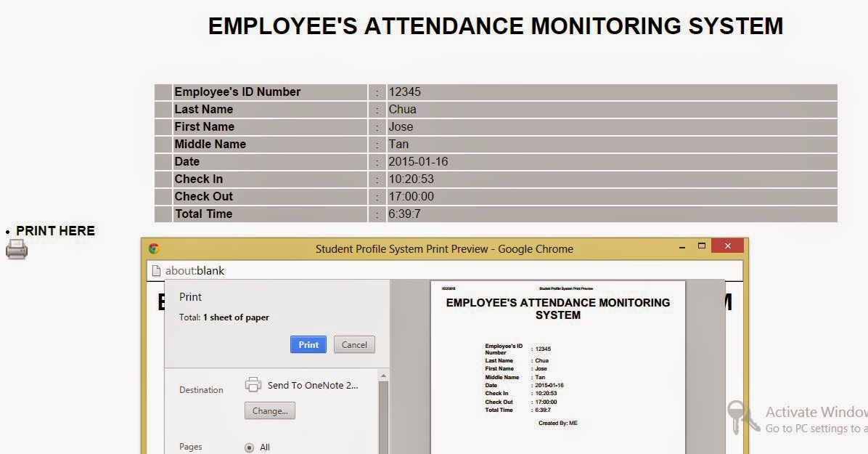The width and height of the screenshot is (868, 454).
Task: Select the All pages radio button
Action: point(249,447)
